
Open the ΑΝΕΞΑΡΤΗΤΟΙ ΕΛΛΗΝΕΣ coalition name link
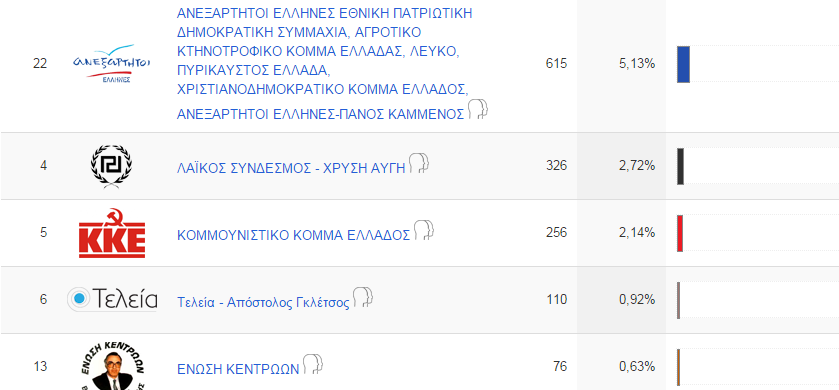324,64
